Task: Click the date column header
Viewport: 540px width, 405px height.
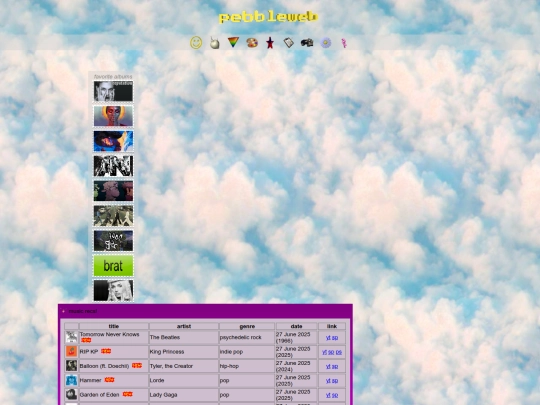Action: point(297,326)
